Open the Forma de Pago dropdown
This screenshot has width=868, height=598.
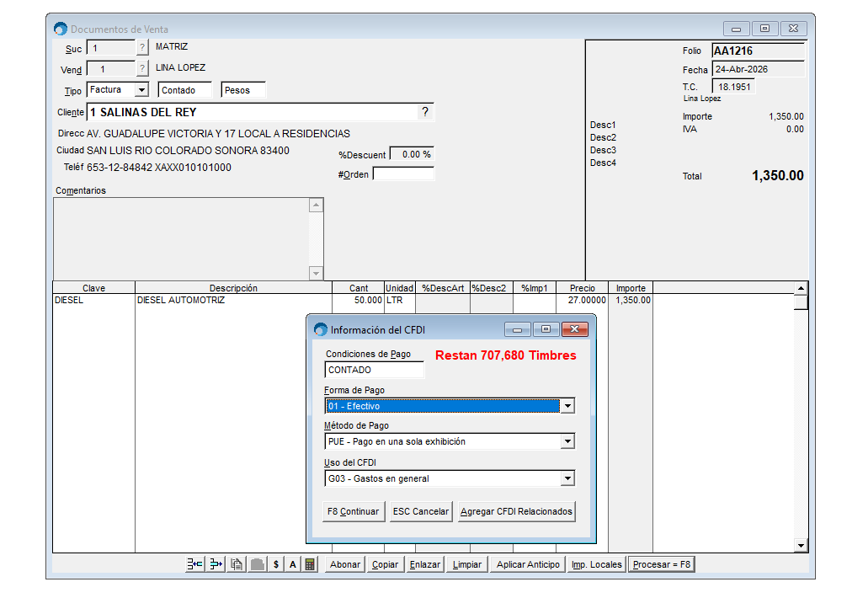coord(568,406)
